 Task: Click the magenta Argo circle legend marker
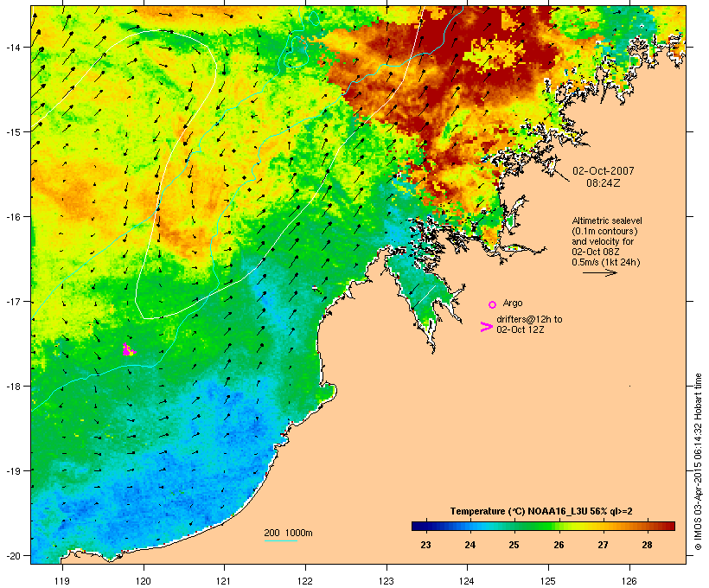(x=493, y=304)
